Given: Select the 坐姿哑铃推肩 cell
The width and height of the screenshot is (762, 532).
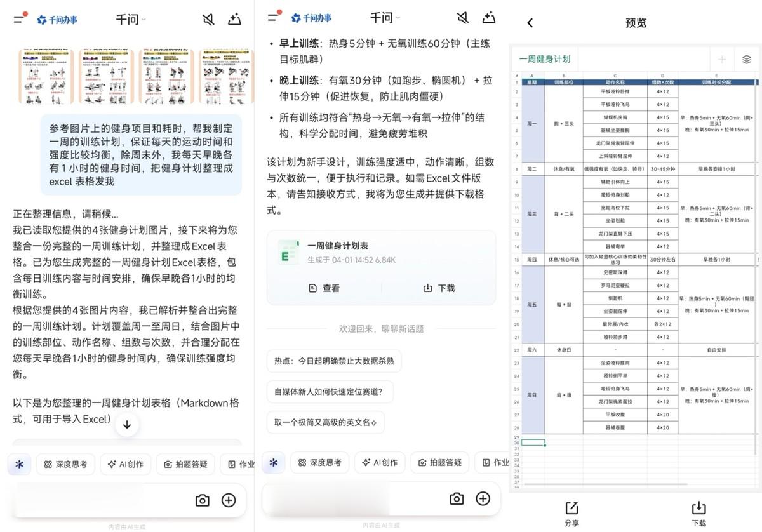Looking at the screenshot, I should [615, 362].
